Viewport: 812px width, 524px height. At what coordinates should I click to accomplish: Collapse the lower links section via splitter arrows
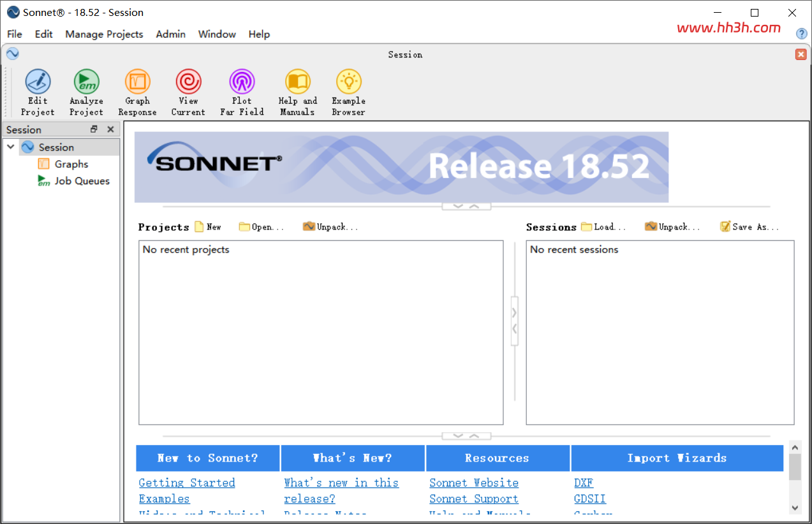point(466,436)
